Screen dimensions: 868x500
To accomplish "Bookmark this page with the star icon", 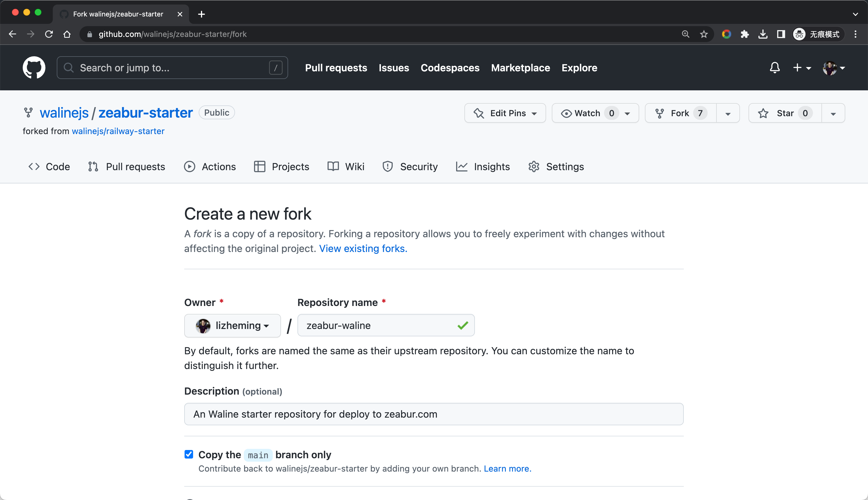I will [x=704, y=34].
